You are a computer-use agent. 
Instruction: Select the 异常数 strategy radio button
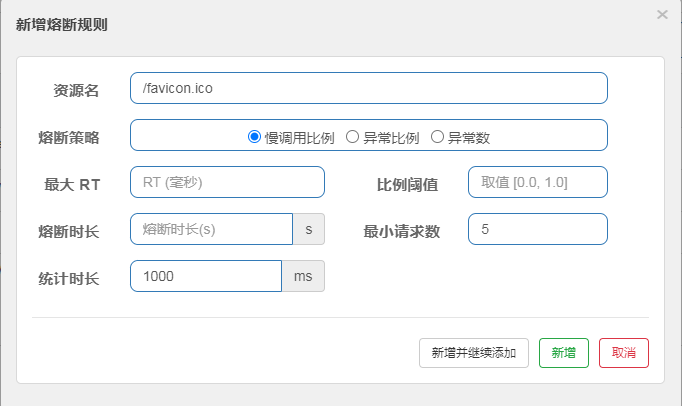[437, 137]
